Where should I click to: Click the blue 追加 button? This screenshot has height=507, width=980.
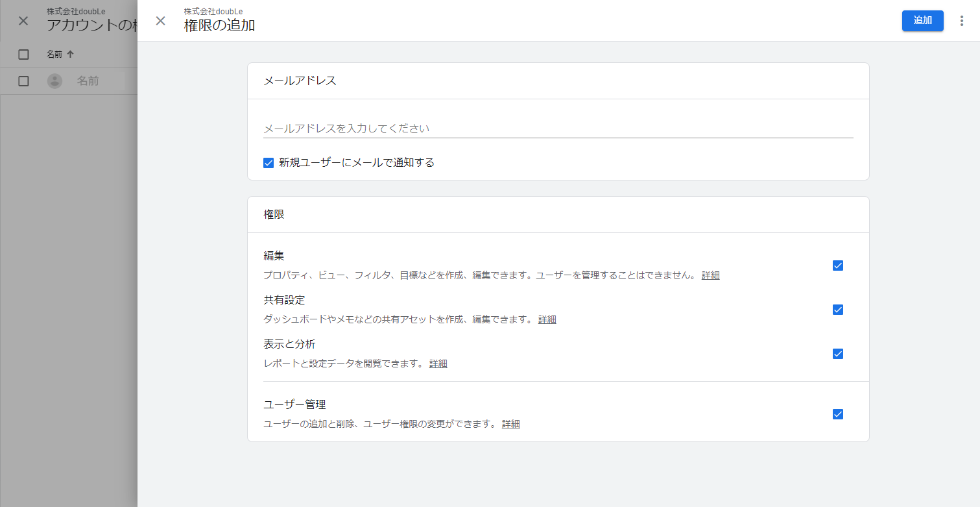pos(922,21)
